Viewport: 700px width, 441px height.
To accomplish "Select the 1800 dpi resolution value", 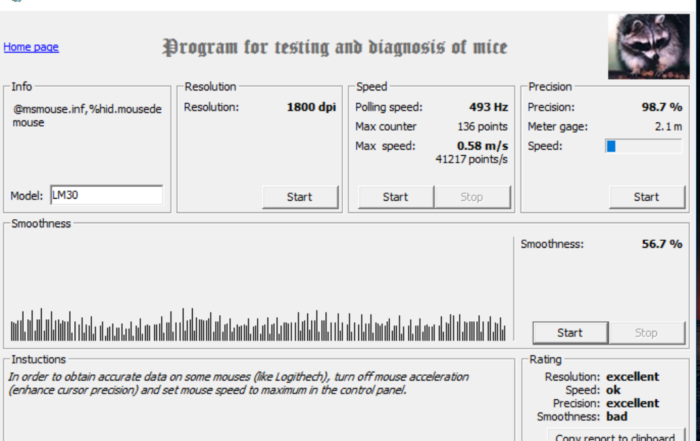I will pos(311,107).
